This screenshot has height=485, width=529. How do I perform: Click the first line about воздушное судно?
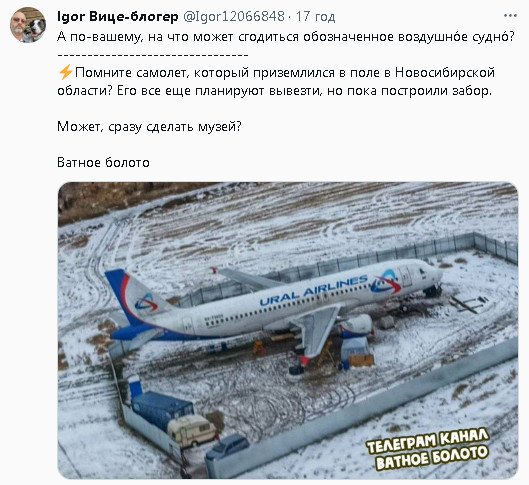tap(286, 36)
